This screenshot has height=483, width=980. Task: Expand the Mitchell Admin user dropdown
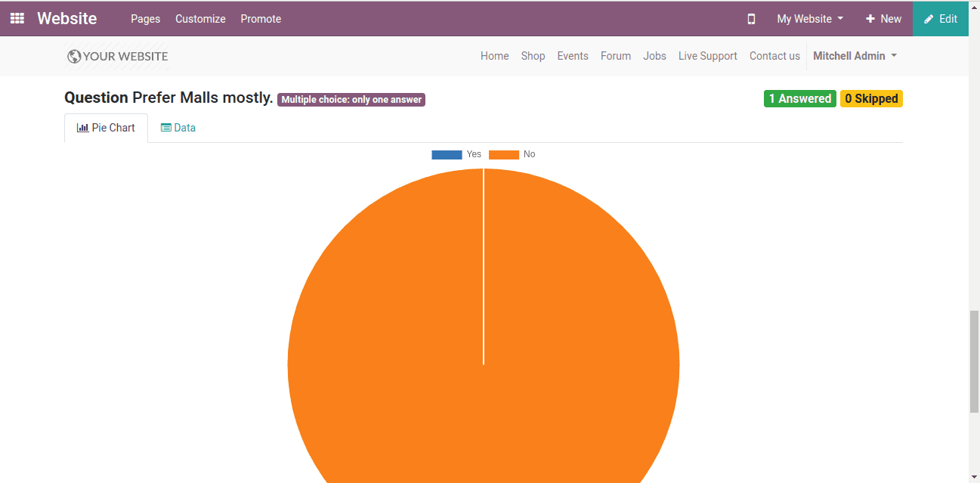click(x=855, y=56)
